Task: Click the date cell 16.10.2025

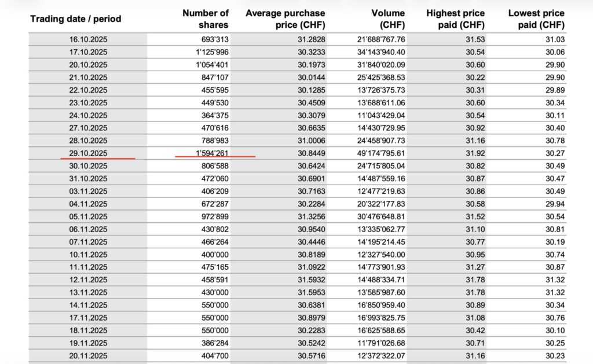Action: pyautogui.click(x=87, y=39)
